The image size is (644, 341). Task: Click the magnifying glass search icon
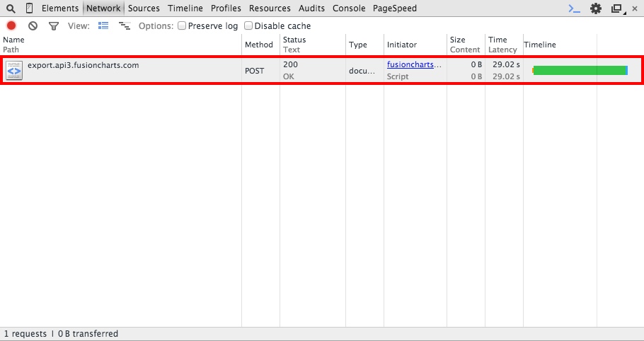coord(11,8)
